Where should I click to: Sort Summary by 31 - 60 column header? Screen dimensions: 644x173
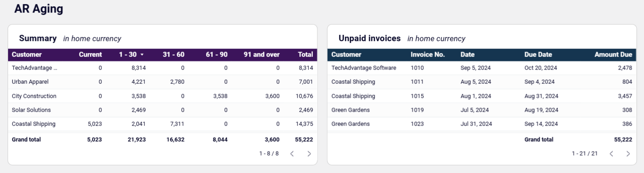(x=173, y=55)
